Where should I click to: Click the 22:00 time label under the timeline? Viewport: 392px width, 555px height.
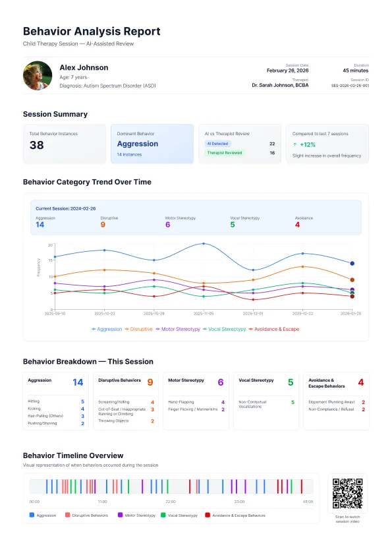[171, 502]
